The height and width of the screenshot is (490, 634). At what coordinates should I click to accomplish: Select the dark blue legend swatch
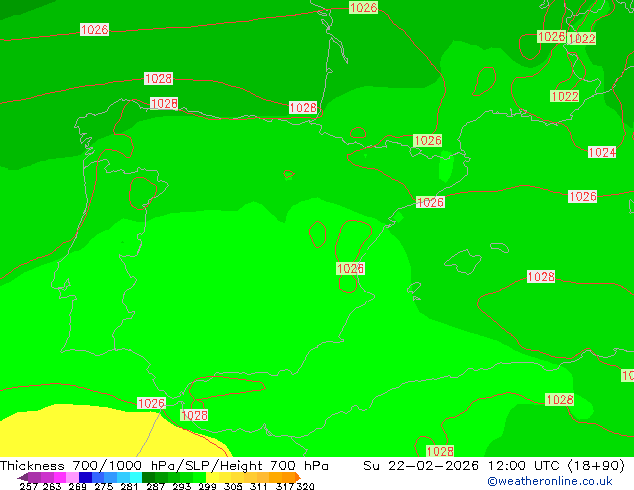tap(85, 477)
